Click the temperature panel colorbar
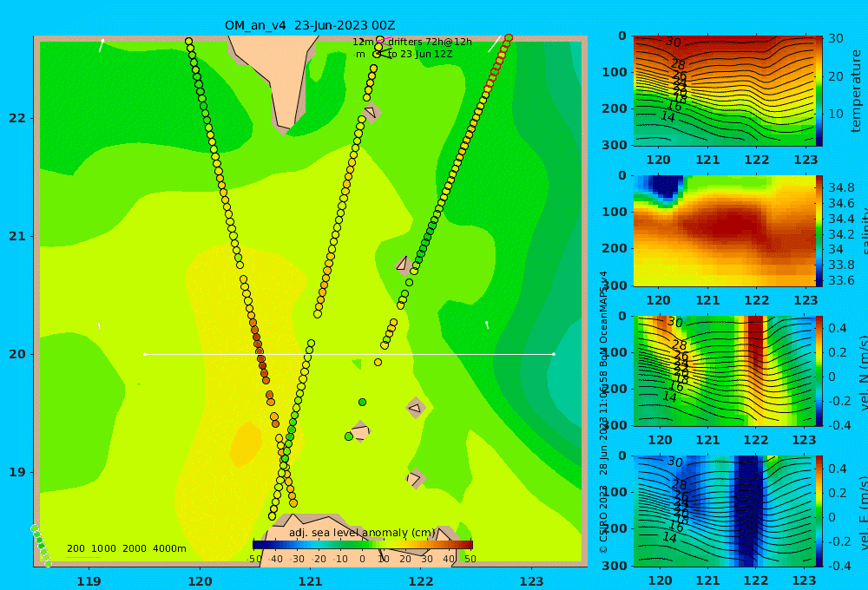The image size is (868, 590). click(819, 91)
